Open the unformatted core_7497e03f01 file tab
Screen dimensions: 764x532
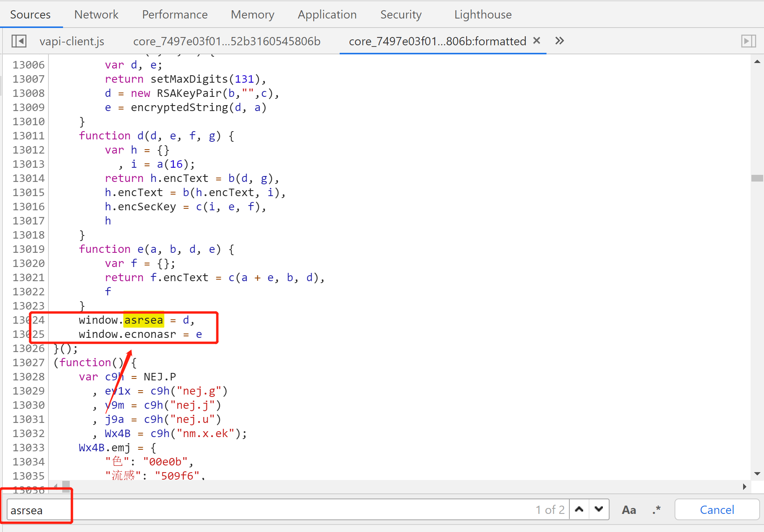(x=227, y=41)
